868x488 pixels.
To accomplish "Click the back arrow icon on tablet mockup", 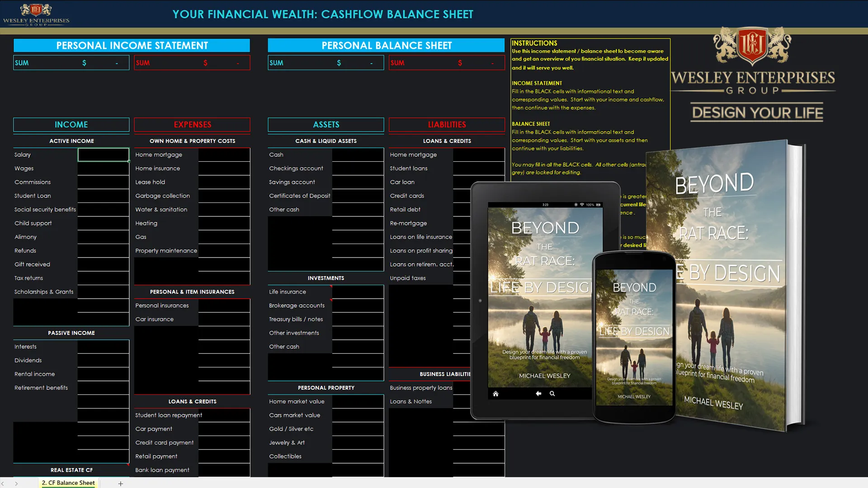I will [538, 394].
